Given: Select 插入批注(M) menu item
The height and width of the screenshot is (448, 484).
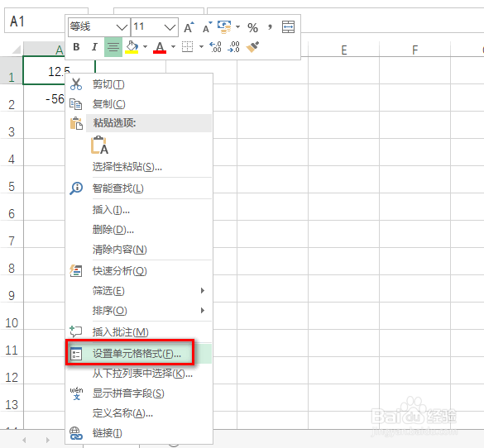Looking at the screenshot, I should [139, 332].
